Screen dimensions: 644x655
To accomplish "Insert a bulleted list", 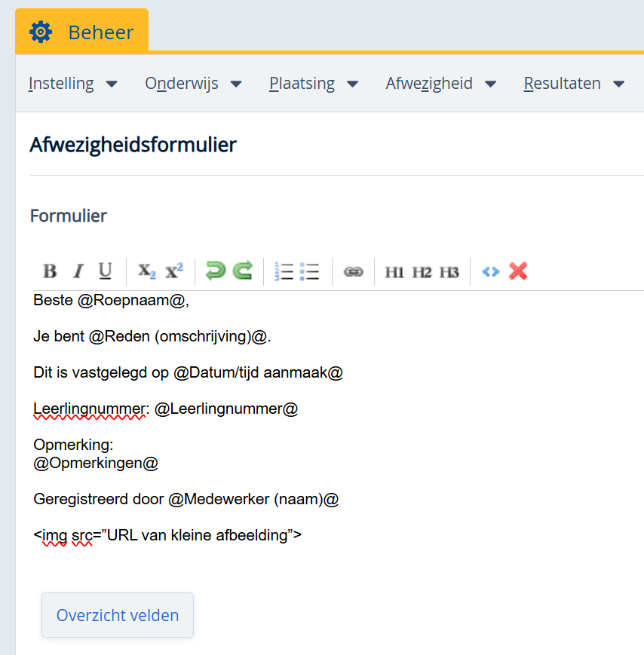I will (309, 271).
